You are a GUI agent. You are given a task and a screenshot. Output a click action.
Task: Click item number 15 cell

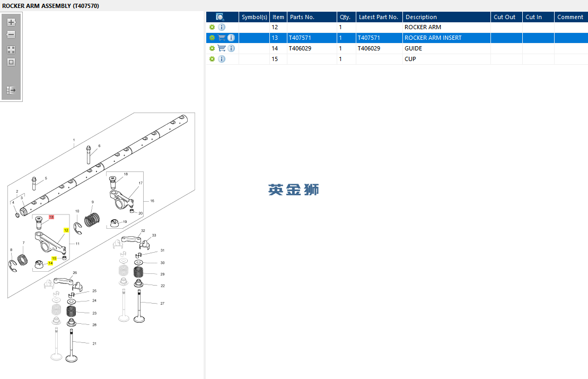pyautogui.click(x=278, y=59)
